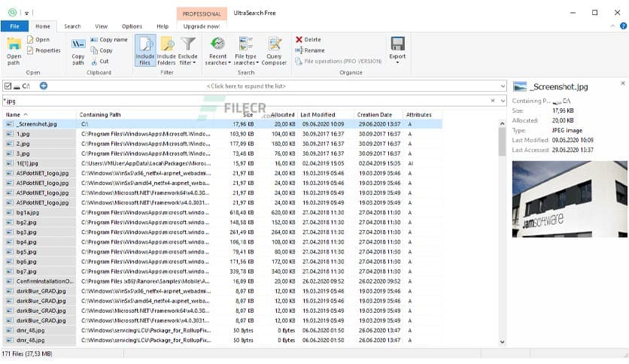The image size is (629, 364).
Task: Uncheck the C:\ drive checkbox
Action: (x=8, y=86)
